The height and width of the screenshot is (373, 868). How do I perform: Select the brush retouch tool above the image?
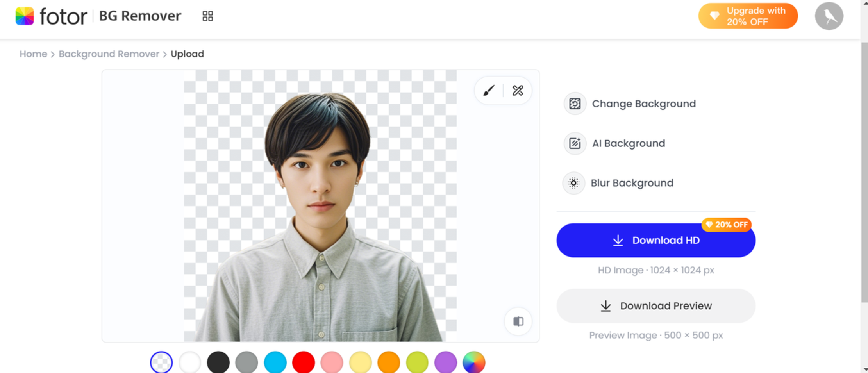tap(489, 90)
